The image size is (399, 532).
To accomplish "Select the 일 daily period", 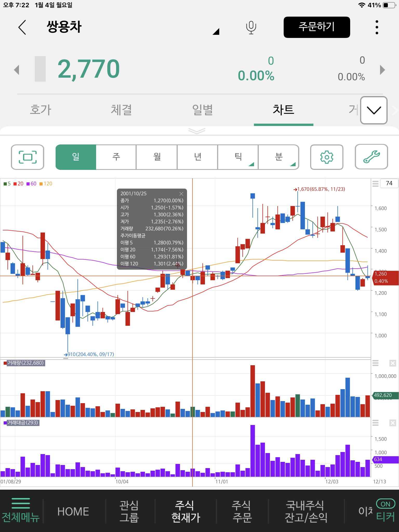I will click(76, 157).
